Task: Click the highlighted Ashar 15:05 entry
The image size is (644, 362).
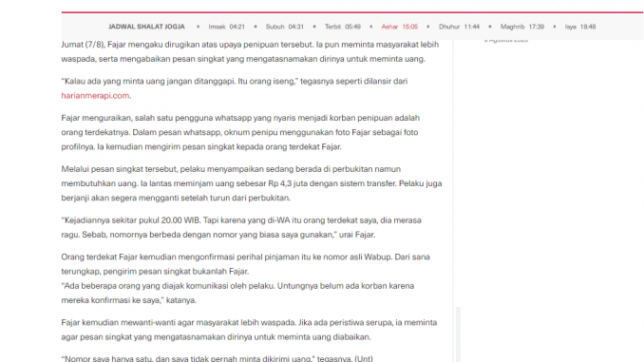Action: point(400,27)
